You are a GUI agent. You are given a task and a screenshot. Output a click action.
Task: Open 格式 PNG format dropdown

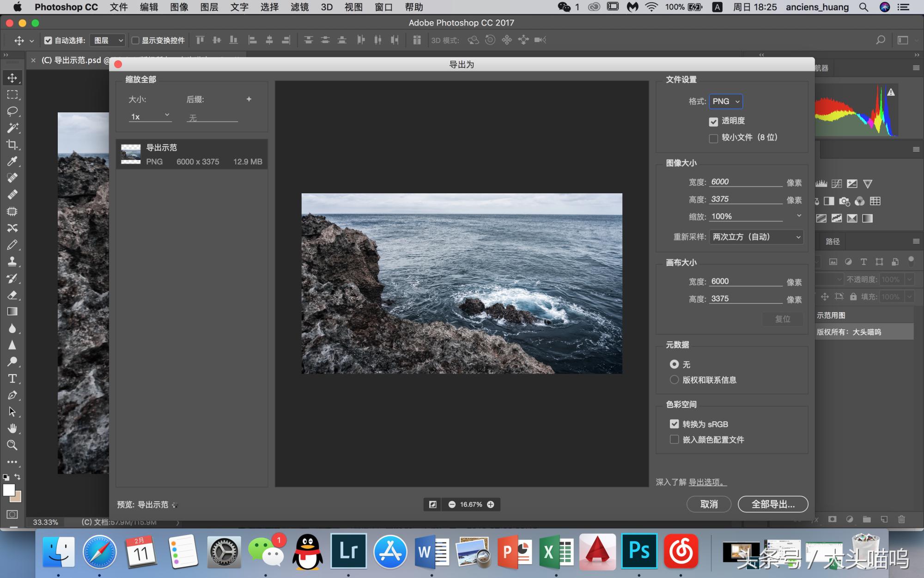tap(726, 101)
